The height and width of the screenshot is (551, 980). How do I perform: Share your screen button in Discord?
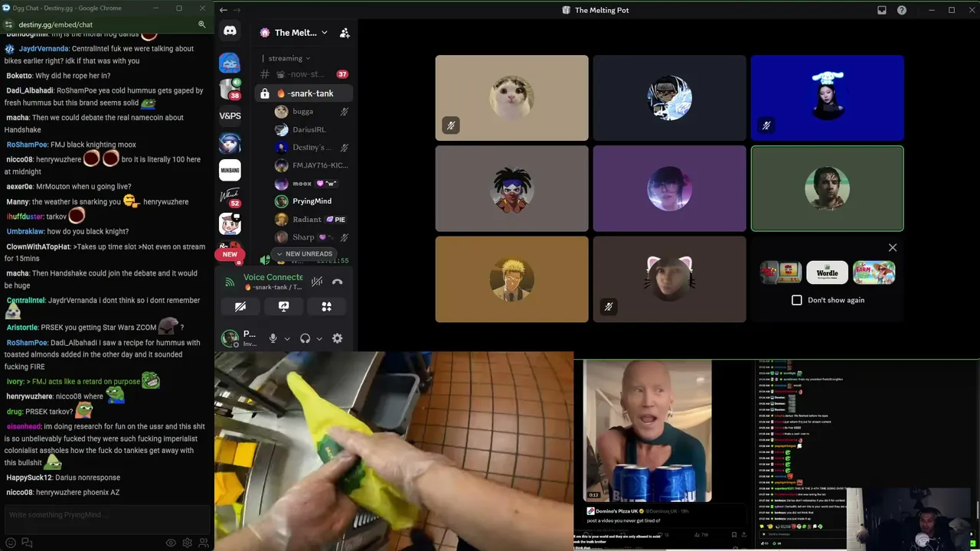[283, 306]
